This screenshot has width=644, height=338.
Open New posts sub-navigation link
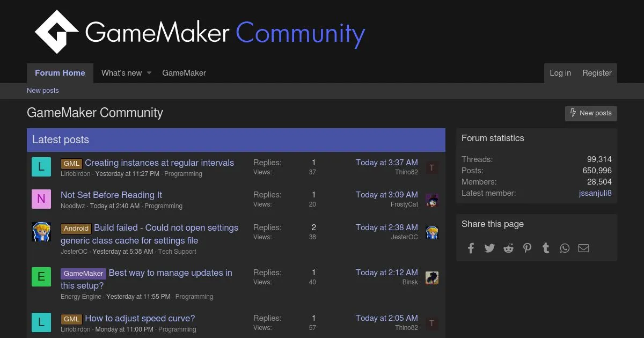click(43, 91)
